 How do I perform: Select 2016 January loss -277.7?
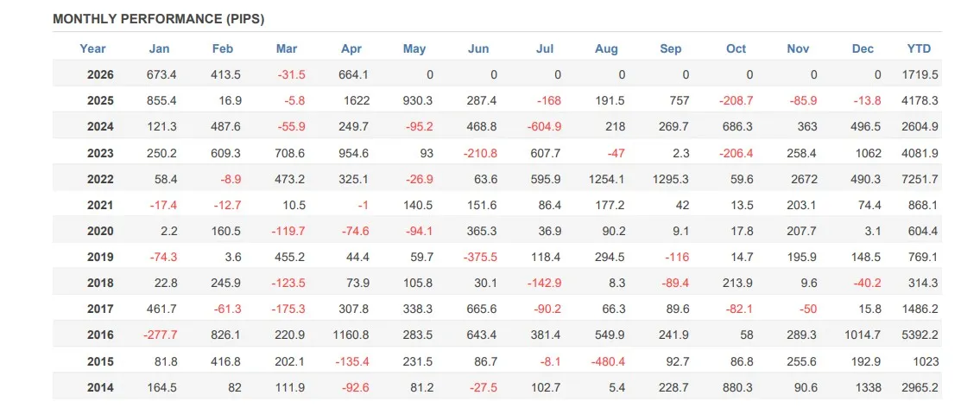click(160, 335)
